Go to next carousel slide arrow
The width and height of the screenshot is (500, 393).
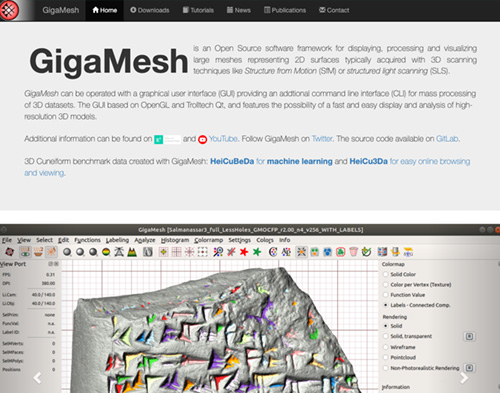464,378
